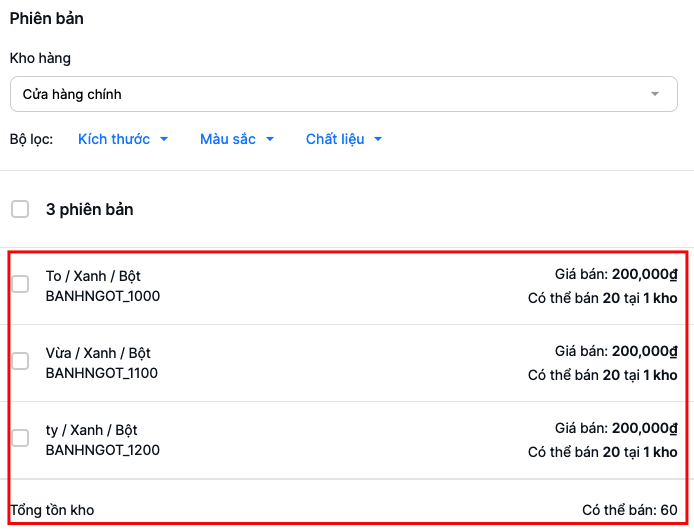The image size is (694, 531).
Task: Click the Cửa hàng chính dropdown arrow
Action: click(655, 94)
